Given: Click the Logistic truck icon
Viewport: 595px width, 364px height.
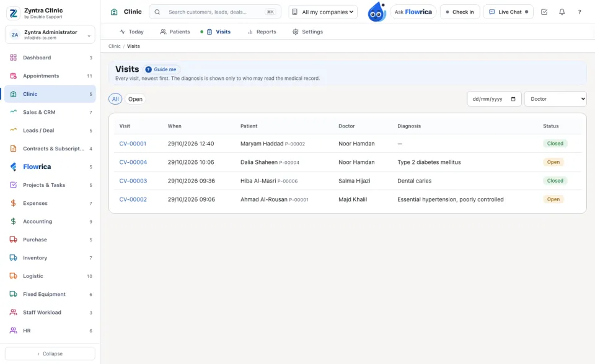Looking at the screenshot, I should pyautogui.click(x=13, y=276).
